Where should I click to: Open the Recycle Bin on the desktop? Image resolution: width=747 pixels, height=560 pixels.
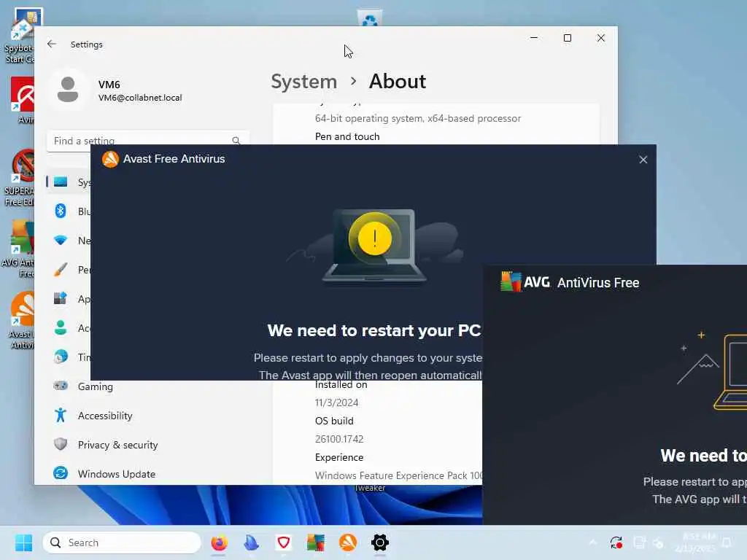pos(370,18)
